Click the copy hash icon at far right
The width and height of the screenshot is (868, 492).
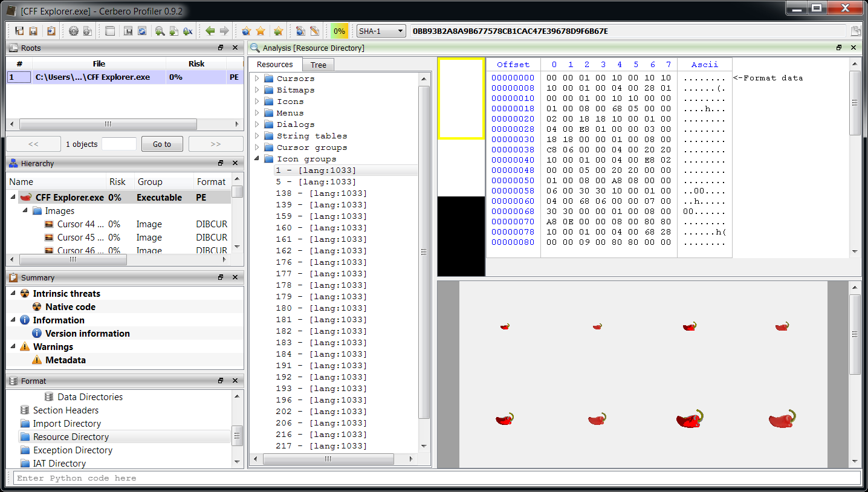coord(856,31)
